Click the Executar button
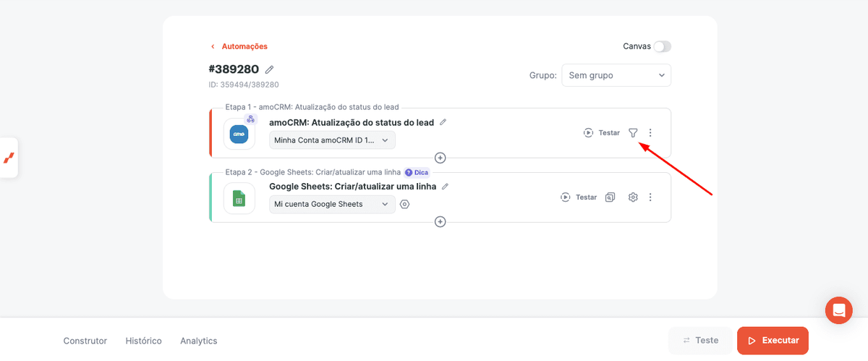The width and height of the screenshot is (868, 361). tap(773, 341)
